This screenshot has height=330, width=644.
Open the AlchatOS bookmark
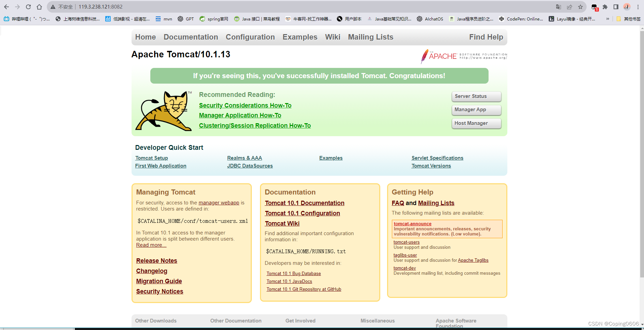tap(430, 19)
